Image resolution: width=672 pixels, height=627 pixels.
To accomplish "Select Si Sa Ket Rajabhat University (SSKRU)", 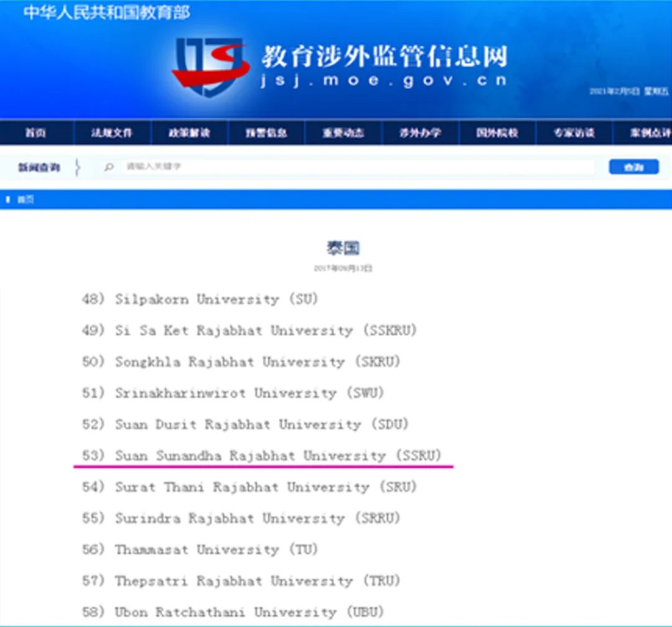I will 249,330.
